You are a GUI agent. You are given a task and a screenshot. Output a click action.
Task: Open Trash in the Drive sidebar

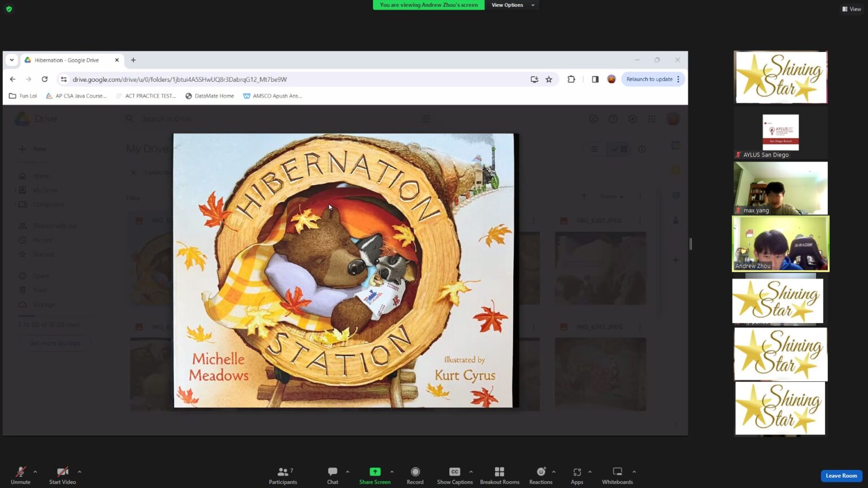pyautogui.click(x=34, y=290)
